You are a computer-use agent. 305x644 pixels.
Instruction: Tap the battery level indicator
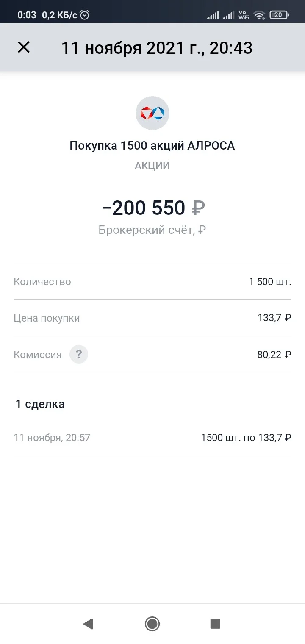[279, 15]
